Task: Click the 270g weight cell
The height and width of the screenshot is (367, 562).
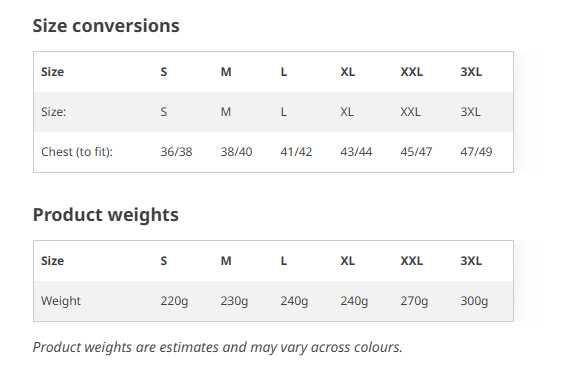Action: [x=414, y=301]
